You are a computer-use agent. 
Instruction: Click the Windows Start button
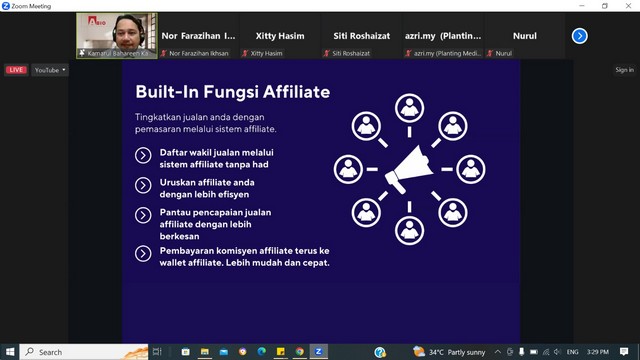click(10, 351)
